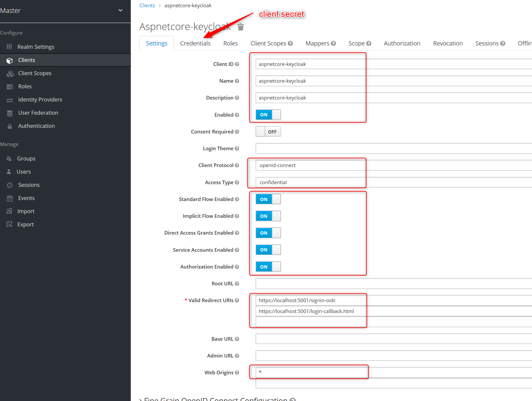The image size is (532, 401).
Task: Click the Clients cube icon
Action: 10,60
